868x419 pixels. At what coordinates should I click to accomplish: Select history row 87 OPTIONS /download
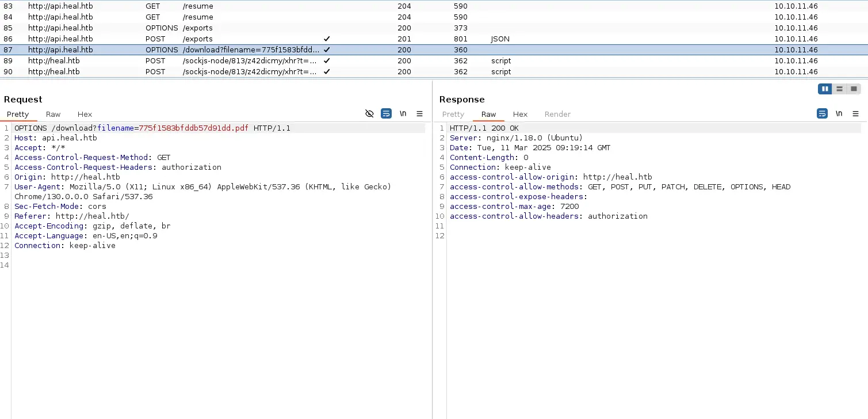pyautogui.click(x=434, y=50)
